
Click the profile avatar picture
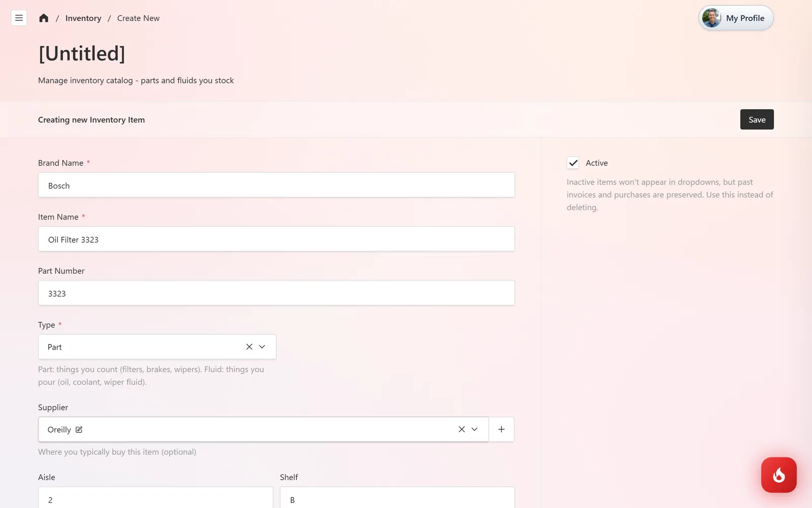pos(712,18)
